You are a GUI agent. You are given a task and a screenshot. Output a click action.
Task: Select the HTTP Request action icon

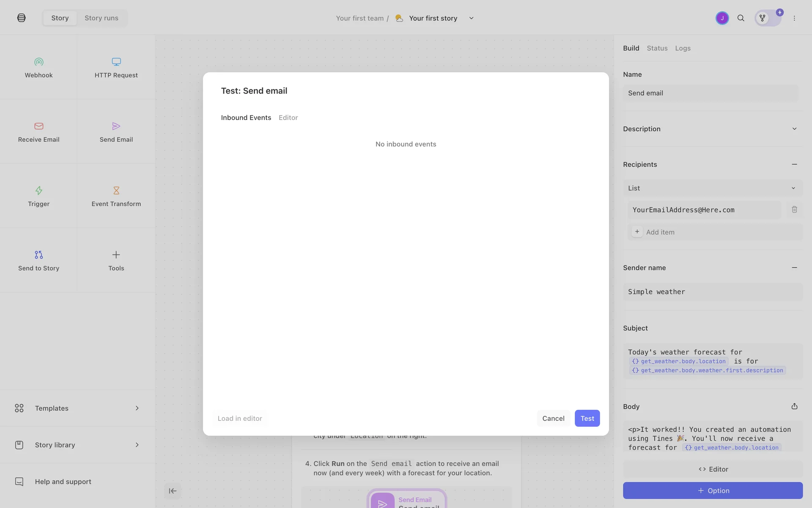(116, 62)
